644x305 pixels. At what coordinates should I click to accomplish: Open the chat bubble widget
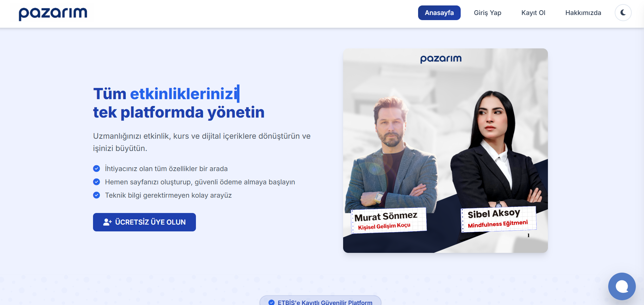coord(622,286)
